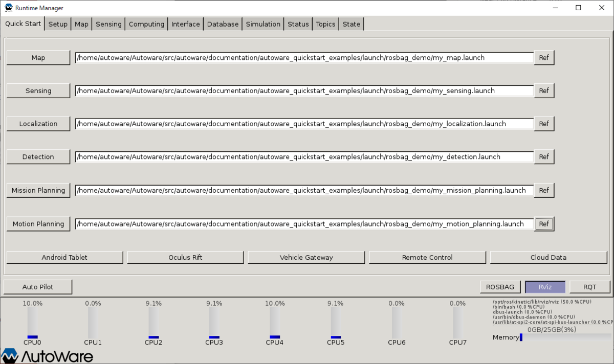Switch to the Sensing tab
Viewport: 614px width, 364px height.
click(x=108, y=24)
